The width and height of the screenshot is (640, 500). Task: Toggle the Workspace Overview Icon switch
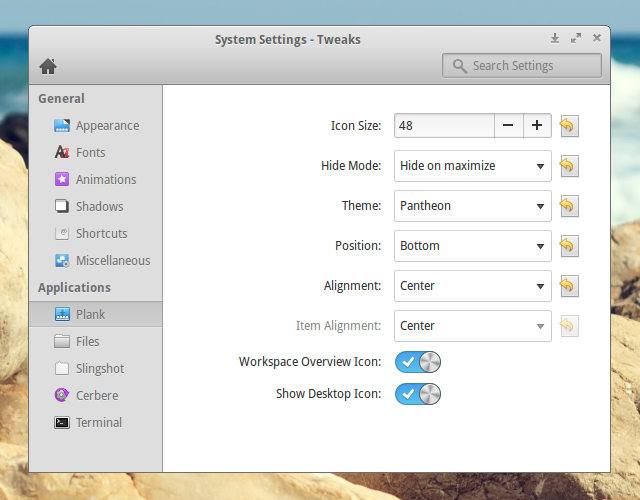(418, 362)
